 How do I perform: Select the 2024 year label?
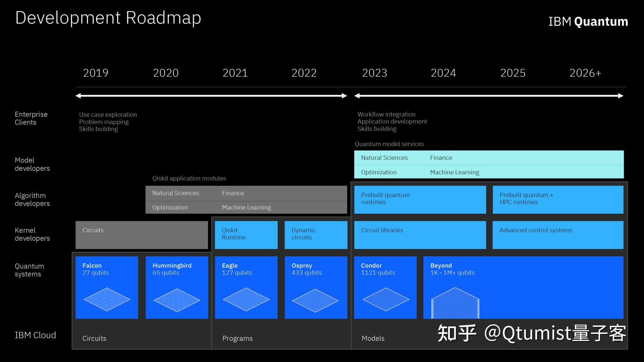[x=443, y=73]
